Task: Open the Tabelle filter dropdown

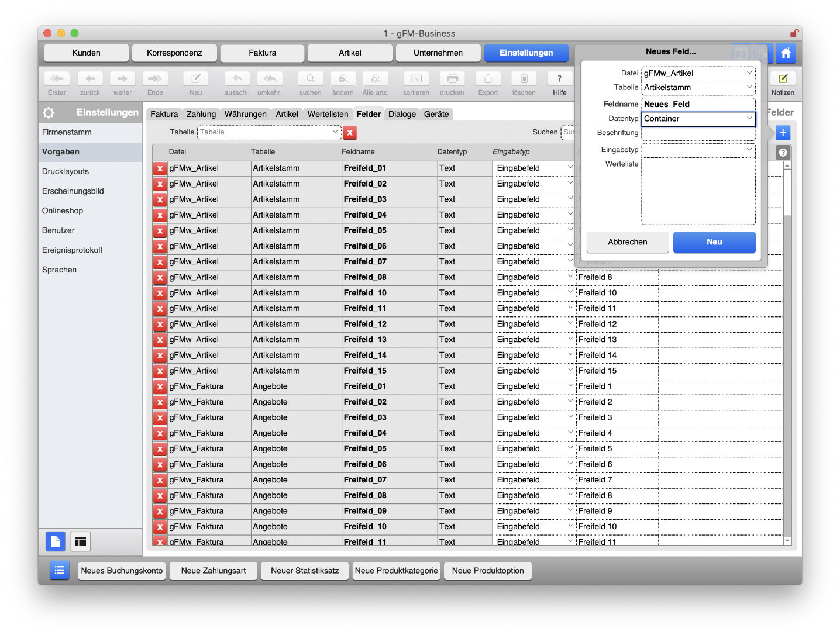Action: [x=269, y=133]
